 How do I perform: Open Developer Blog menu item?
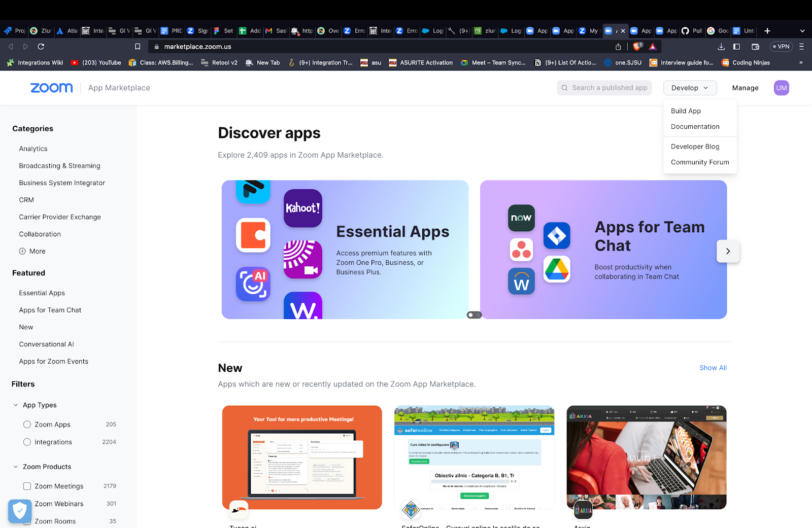[x=695, y=147]
